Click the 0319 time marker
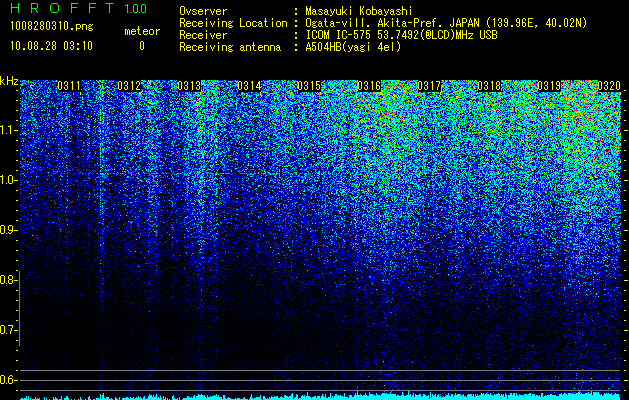Screen dimensions: 629x400 tap(549, 86)
